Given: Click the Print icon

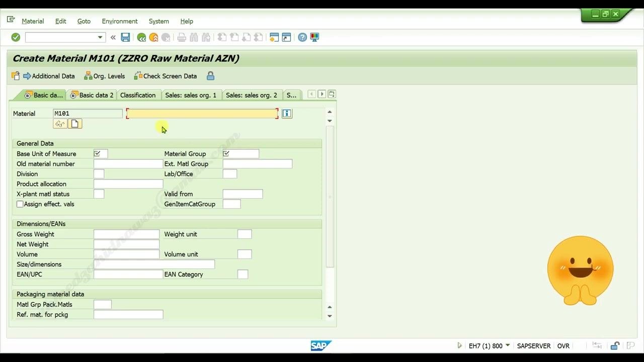Looking at the screenshot, I should point(182,37).
